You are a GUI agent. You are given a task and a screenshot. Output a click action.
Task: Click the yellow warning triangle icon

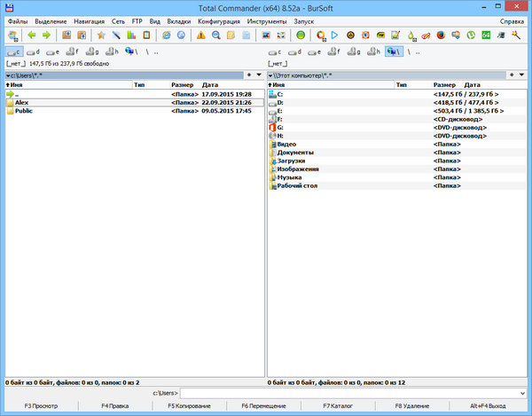click(x=201, y=35)
